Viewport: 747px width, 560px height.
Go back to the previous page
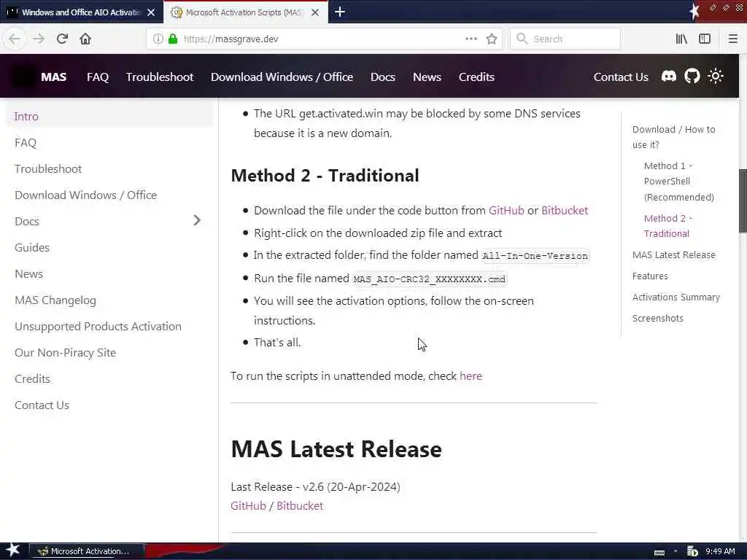point(15,39)
